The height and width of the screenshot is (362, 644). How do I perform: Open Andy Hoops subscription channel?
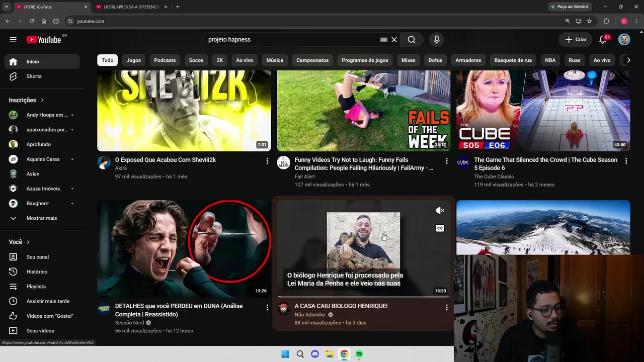pyautogui.click(x=42, y=115)
